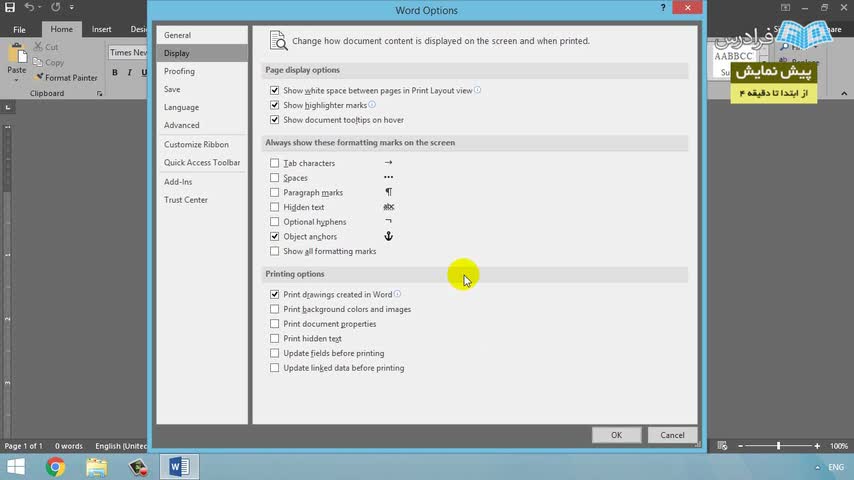Screen dimensions: 854x480
Task: Click the Paste clipboard icon
Action: pos(17,53)
